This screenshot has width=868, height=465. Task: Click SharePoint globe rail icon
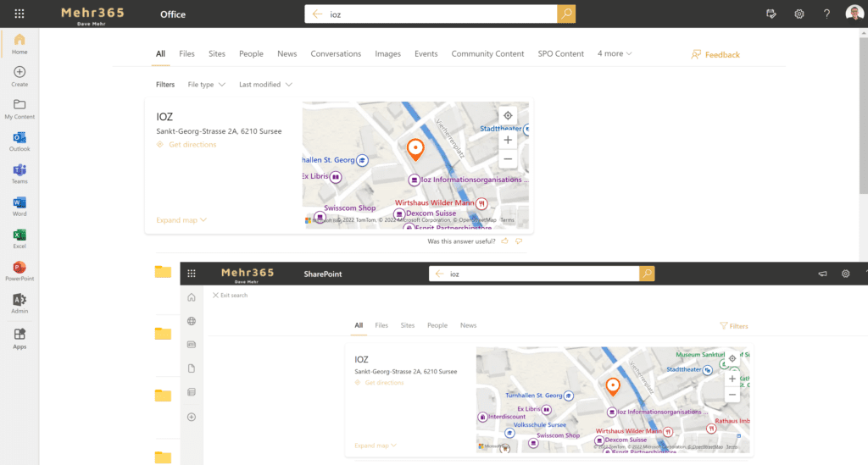click(x=192, y=321)
